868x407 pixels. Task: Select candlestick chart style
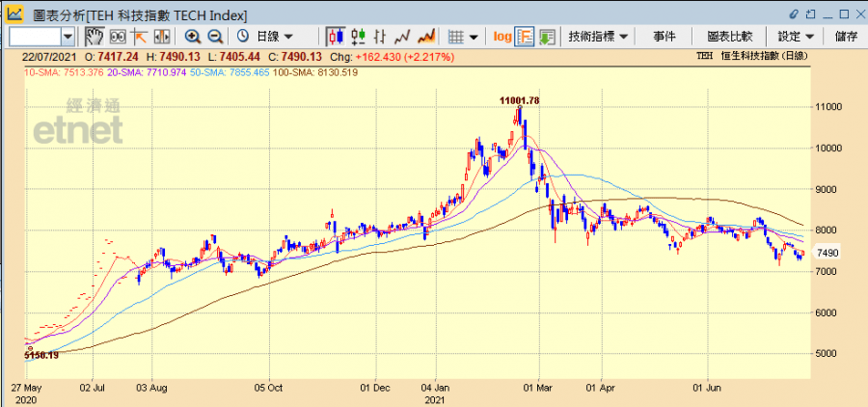(x=336, y=36)
